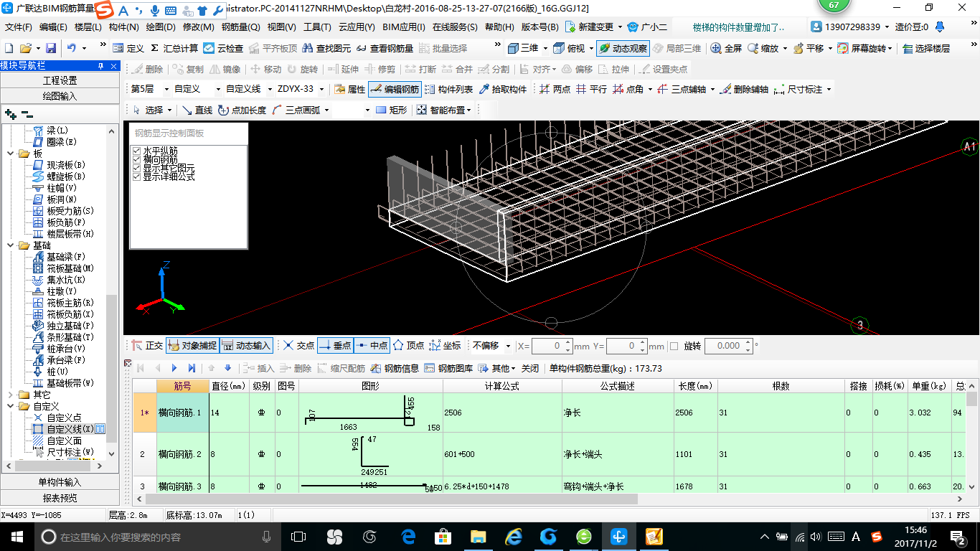Toggle 水平纵筋 checkbox

137,151
